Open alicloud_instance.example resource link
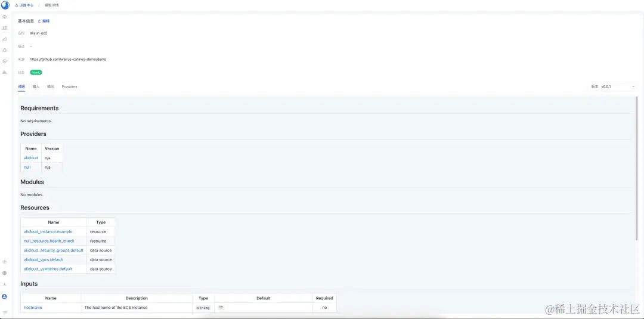Image resolution: width=644 pixels, height=319 pixels. (48, 232)
